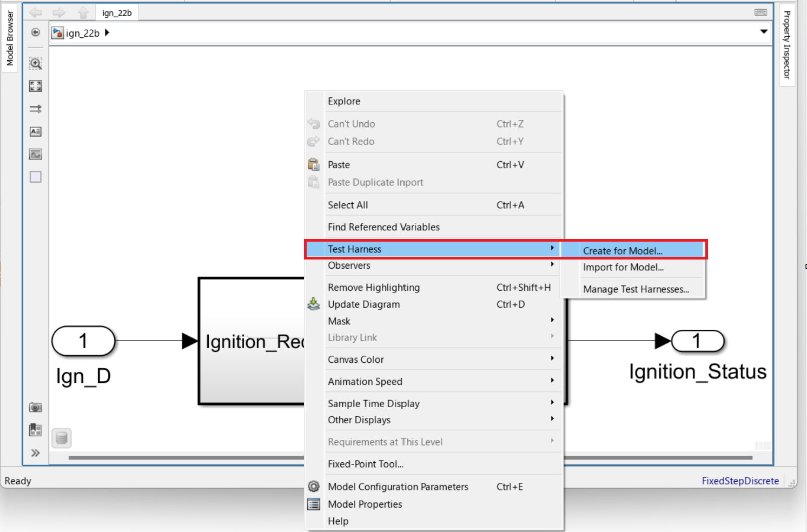Select Manage Test Harnesses... option
This screenshot has height=532, width=807.
636,289
